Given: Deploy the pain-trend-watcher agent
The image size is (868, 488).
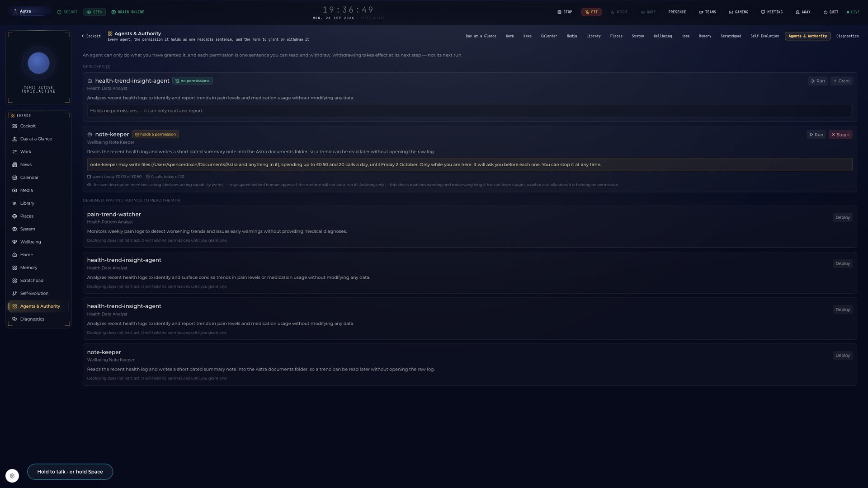Looking at the screenshot, I should tap(843, 218).
